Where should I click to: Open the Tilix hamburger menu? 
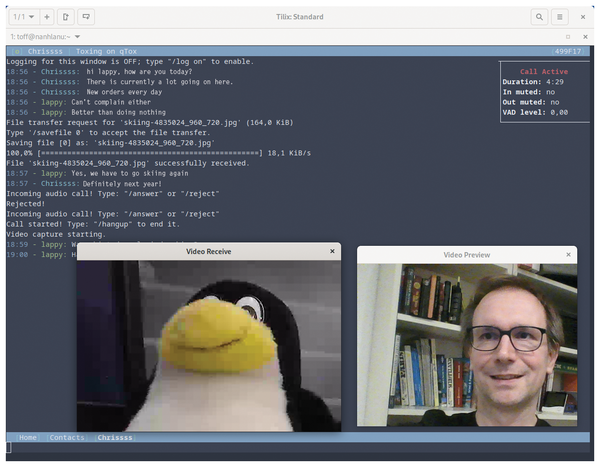click(x=559, y=17)
